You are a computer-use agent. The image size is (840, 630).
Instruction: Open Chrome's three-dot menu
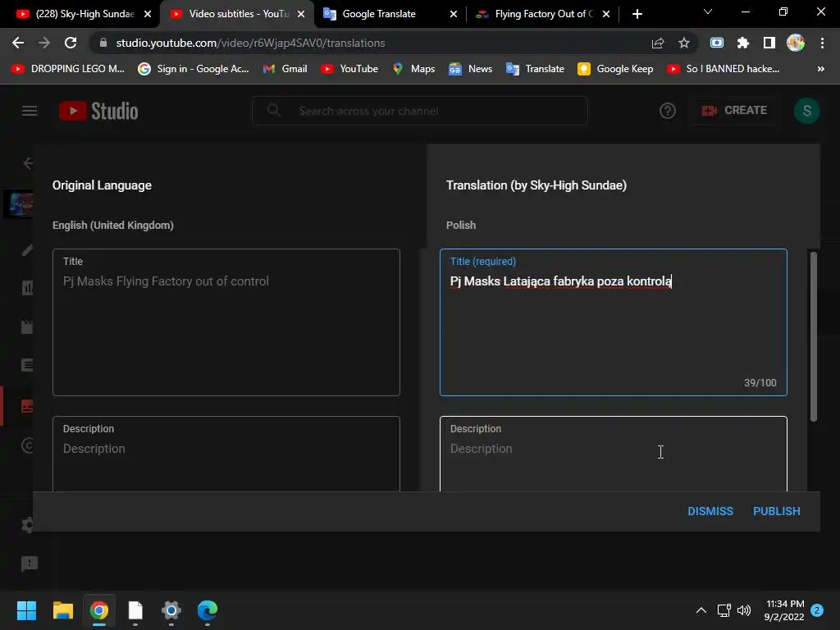pyautogui.click(x=822, y=43)
